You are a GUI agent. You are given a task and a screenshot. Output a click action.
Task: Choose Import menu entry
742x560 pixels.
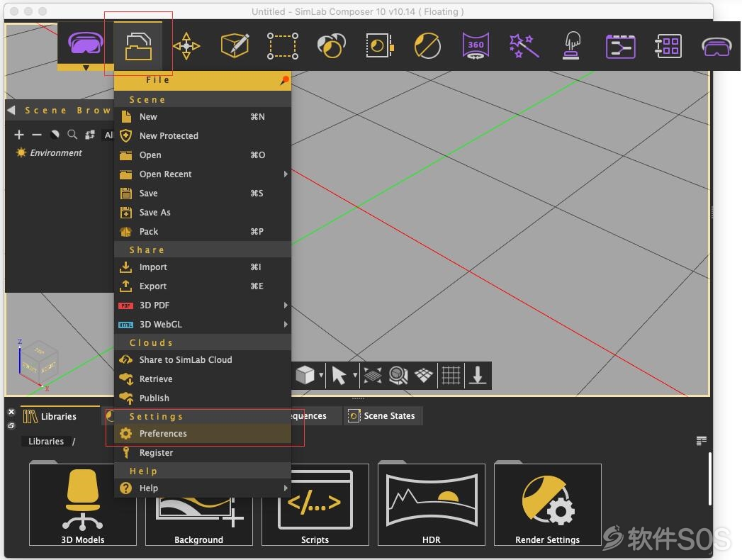click(203, 267)
